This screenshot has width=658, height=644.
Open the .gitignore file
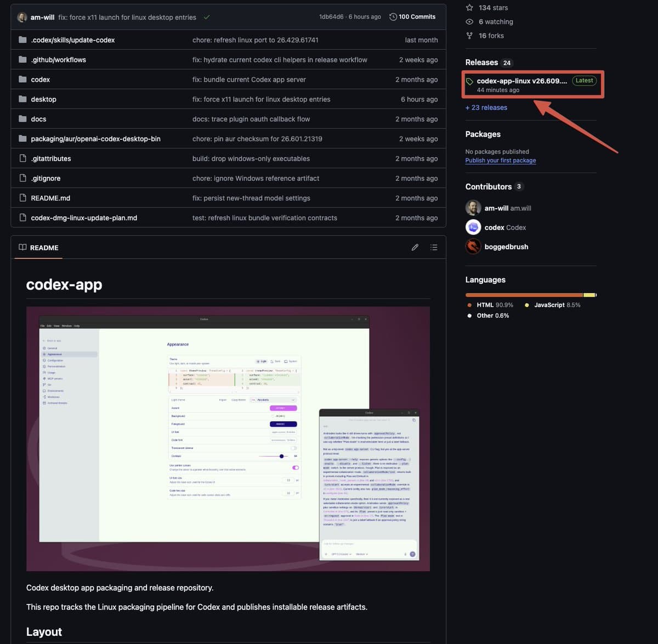point(46,178)
